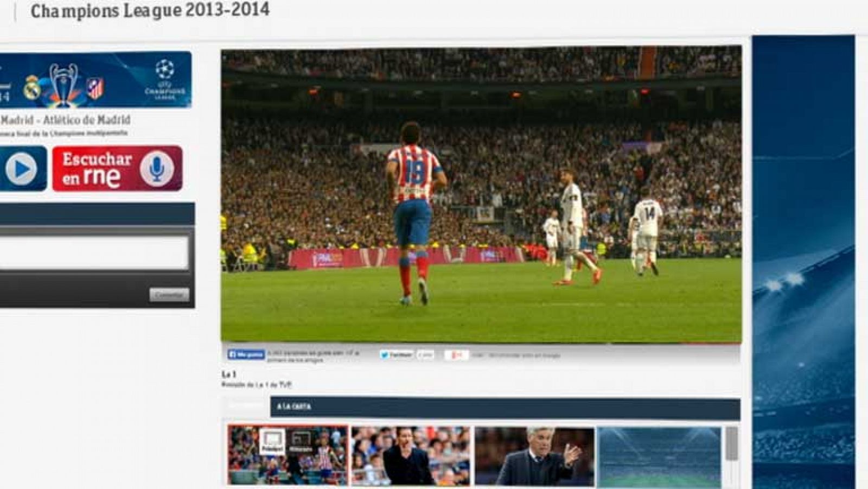Open the thumbnail of the gray-haired coach gesturing

coord(534,456)
